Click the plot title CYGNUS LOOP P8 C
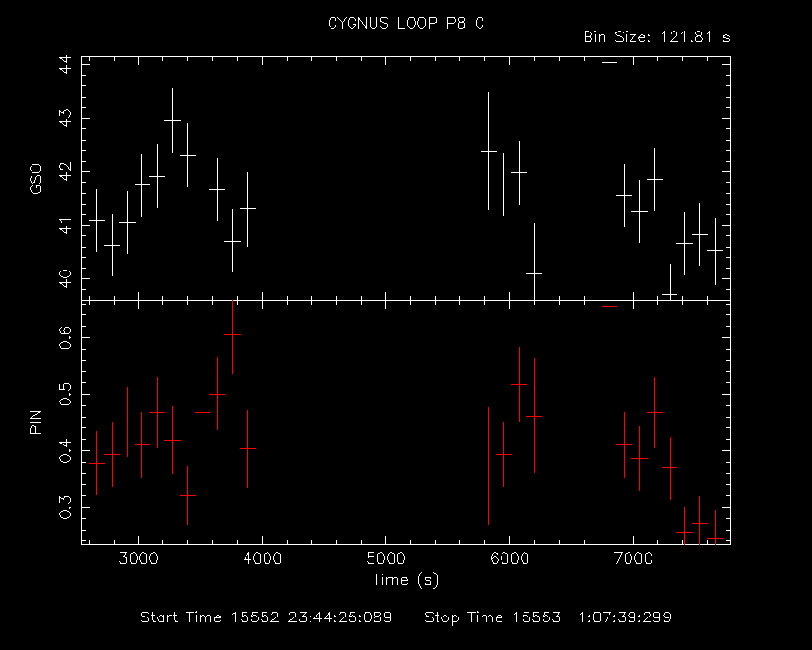The width and height of the screenshot is (812, 650). click(x=406, y=23)
